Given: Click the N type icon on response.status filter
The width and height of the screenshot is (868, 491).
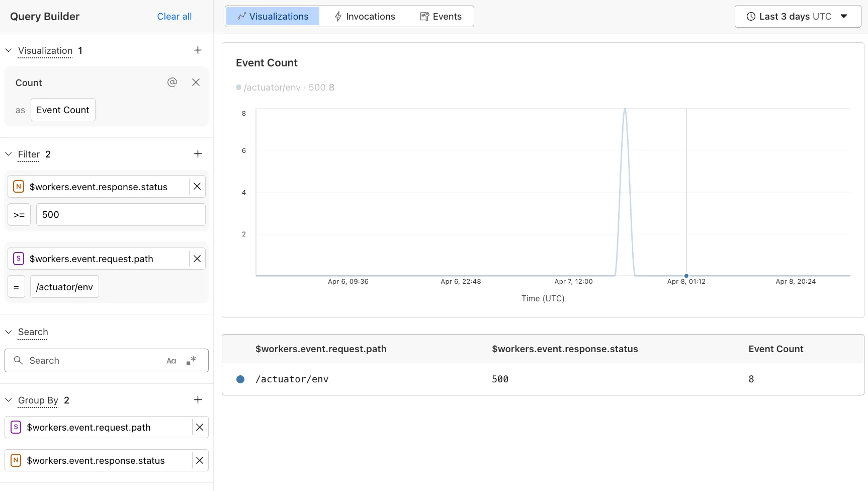Looking at the screenshot, I should click(x=19, y=186).
